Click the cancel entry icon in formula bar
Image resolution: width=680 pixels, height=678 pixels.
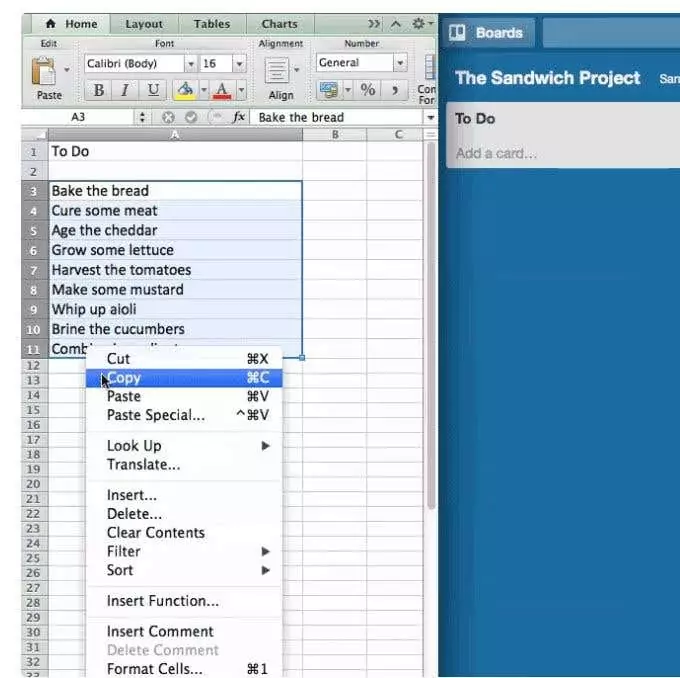click(168, 117)
